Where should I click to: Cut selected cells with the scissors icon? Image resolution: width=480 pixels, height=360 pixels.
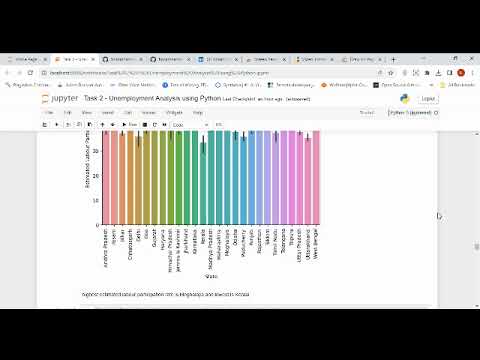[68, 125]
